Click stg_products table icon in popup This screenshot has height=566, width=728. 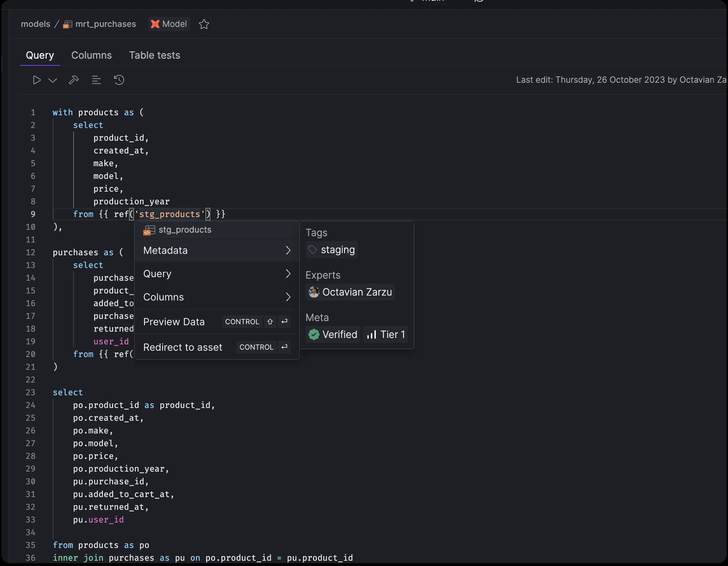click(x=149, y=231)
